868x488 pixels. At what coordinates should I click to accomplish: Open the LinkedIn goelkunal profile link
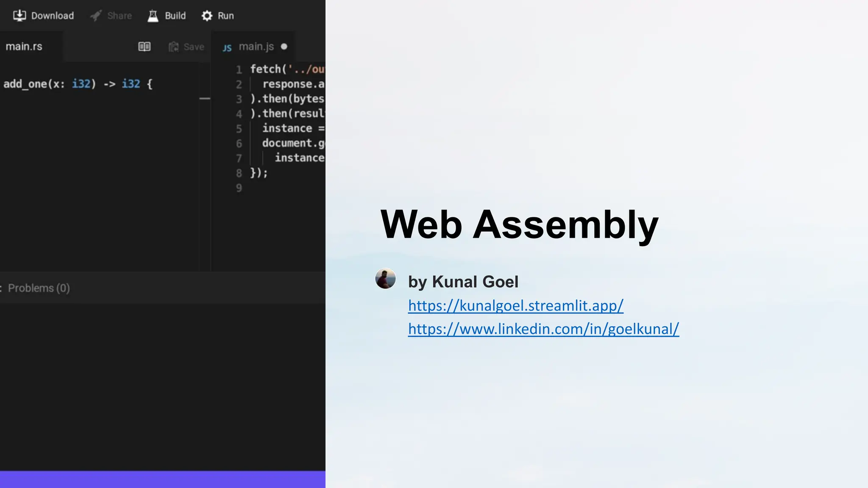[x=543, y=329]
